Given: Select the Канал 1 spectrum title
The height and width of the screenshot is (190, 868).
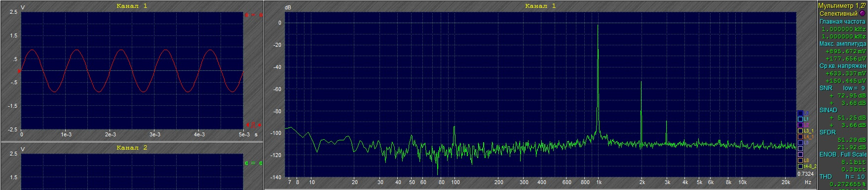Looking at the screenshot, I should pyautogui.click(x=540, y=6).
